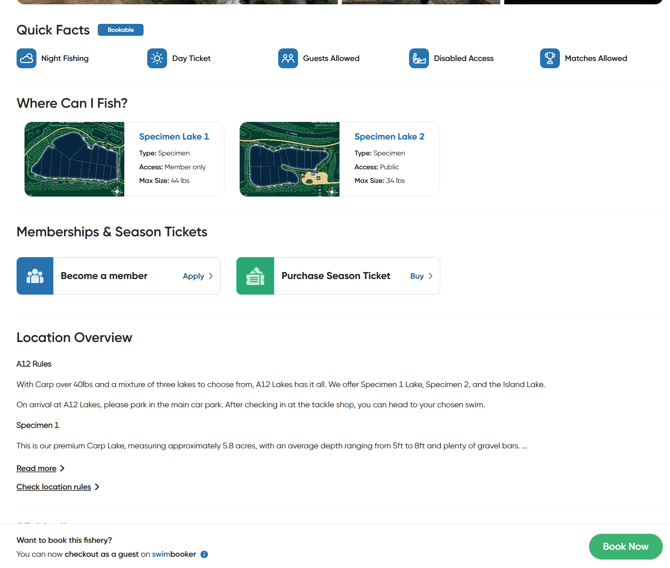The width and height of the screenshot is (670, 568).
Task: Expand the overview with Read more
Action: click(x=37, y=468)
